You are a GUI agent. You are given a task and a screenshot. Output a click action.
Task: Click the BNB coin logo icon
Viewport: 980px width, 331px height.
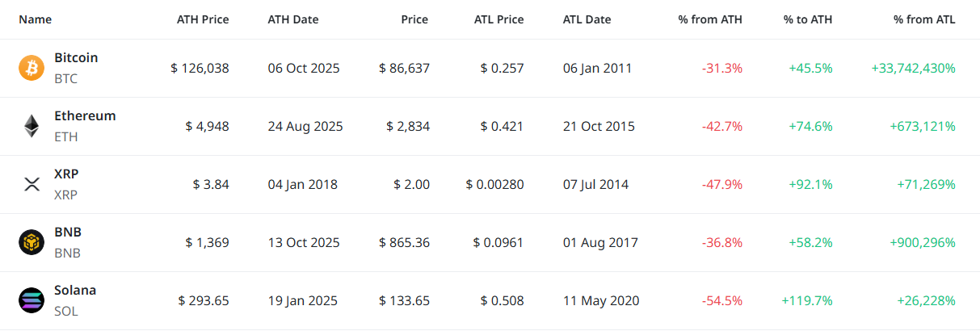pyautogui.click(x=32, y=242)
